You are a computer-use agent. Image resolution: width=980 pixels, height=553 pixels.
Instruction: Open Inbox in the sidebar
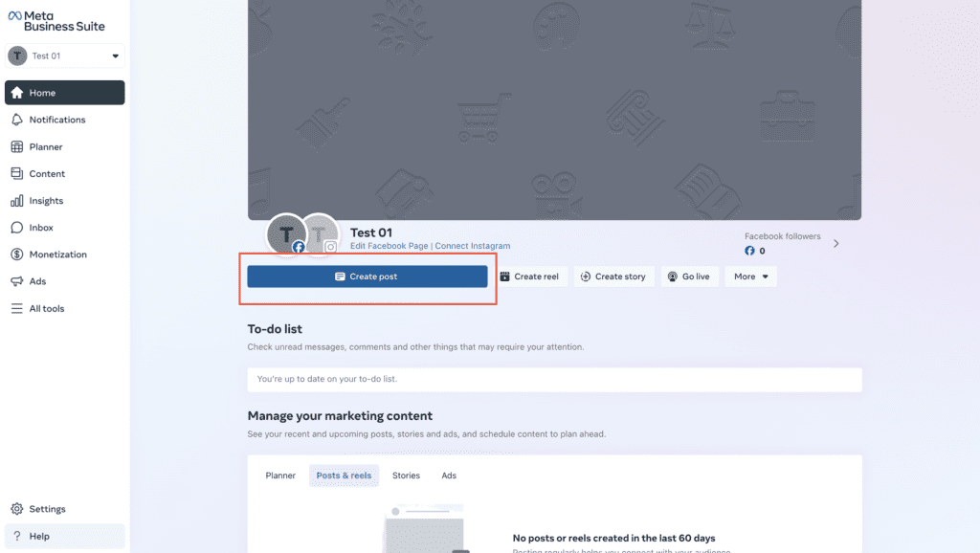point(65,228)
